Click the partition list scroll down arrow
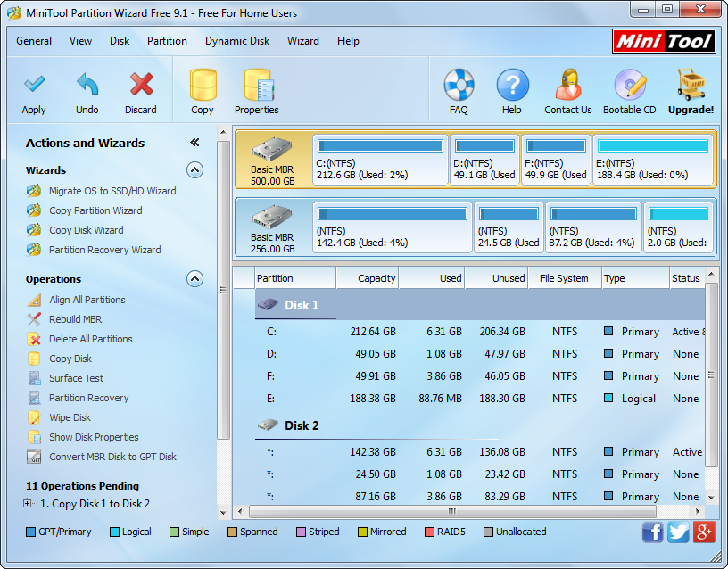The image size is (728, 569). click(x=711, y=497)
